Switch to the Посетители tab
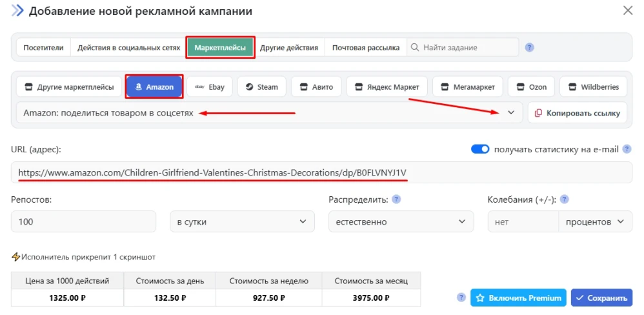 tap(43, 48)
